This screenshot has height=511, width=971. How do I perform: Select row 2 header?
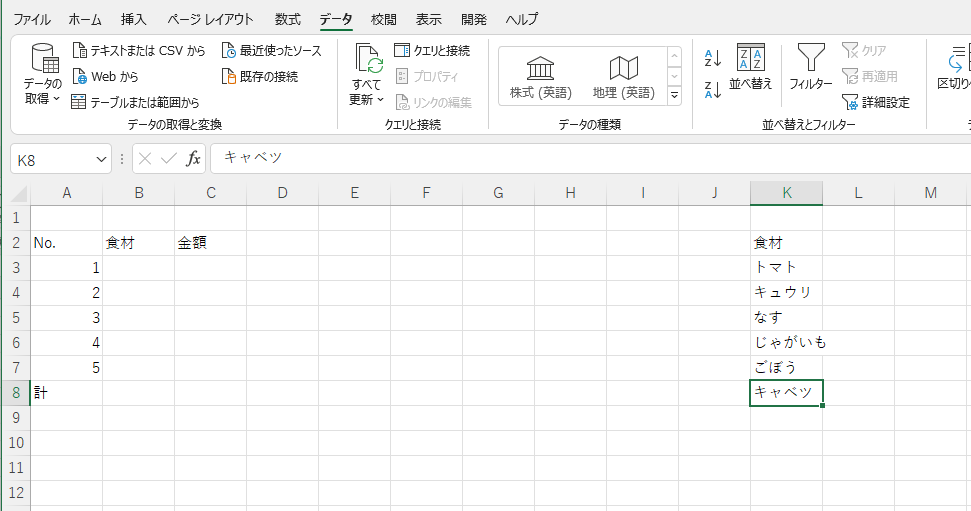click(x=16, y=243)
